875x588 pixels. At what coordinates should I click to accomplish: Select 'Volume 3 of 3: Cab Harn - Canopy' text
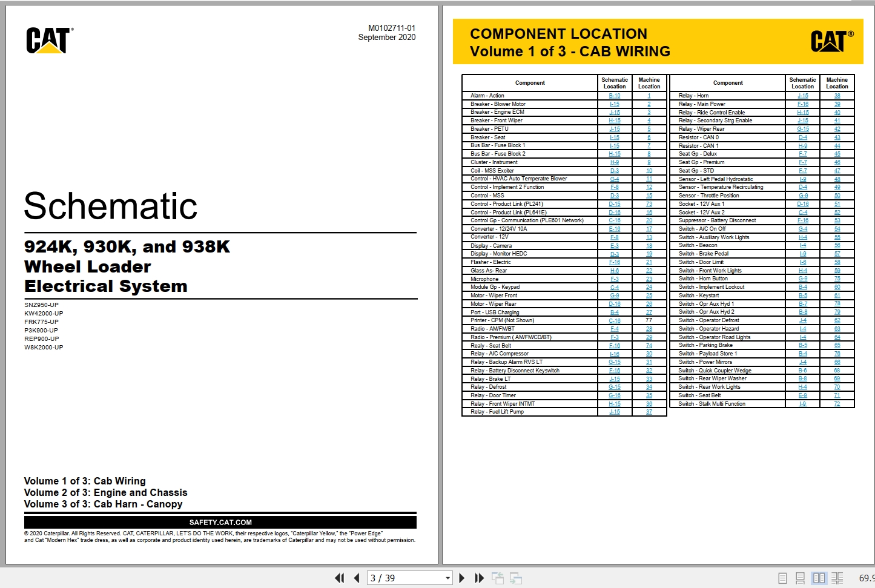(x=103, y=504)
